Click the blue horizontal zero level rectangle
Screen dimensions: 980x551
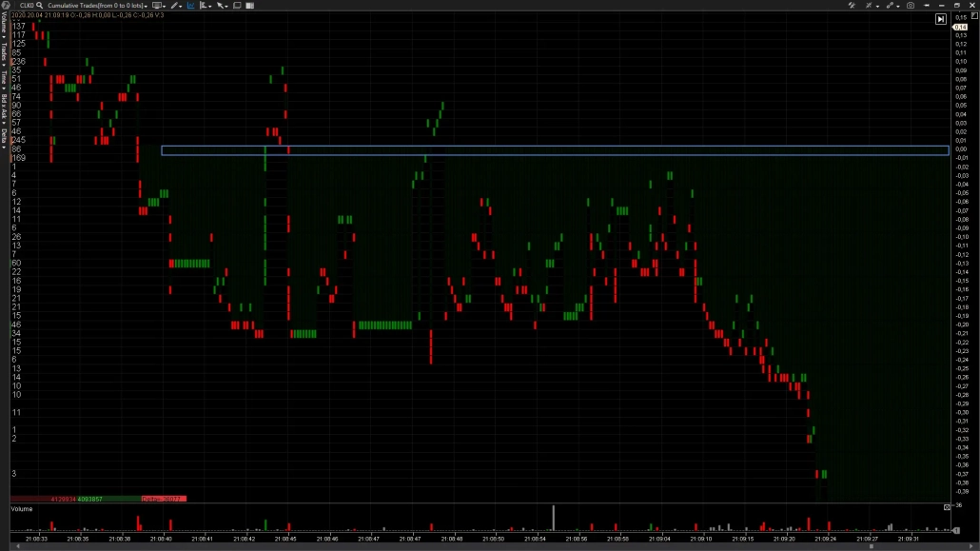pyautogui.click(x=555, y=150)
